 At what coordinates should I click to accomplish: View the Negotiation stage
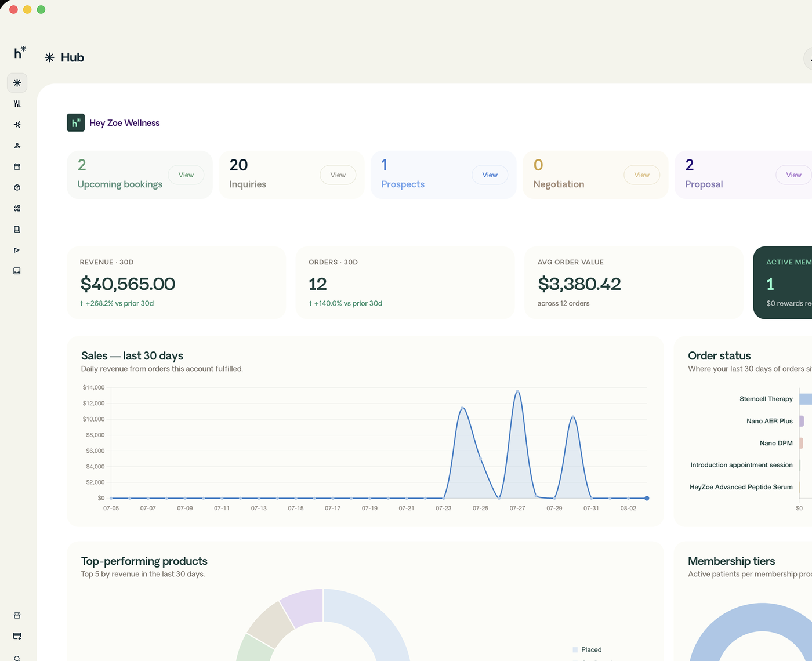pos(642,175)
